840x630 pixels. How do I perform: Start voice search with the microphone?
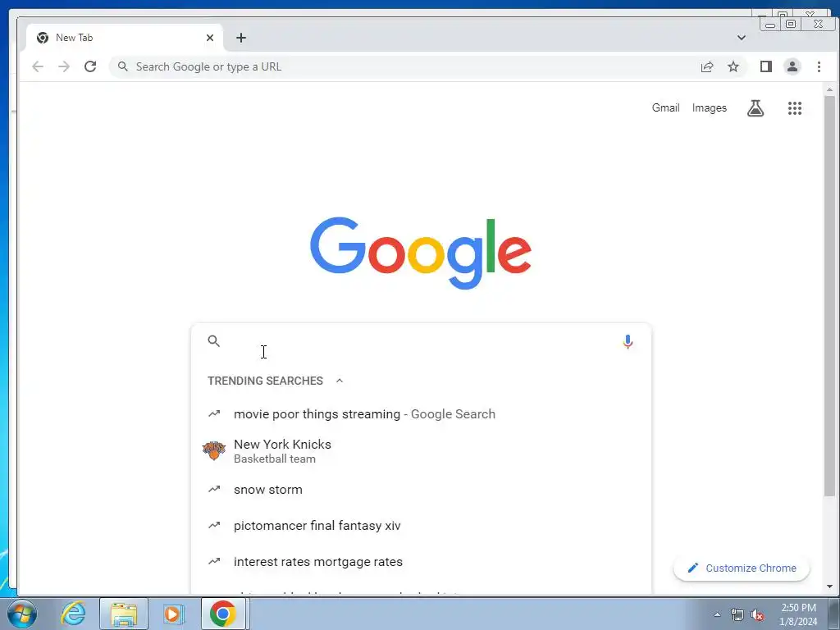[x=628, y=341]
